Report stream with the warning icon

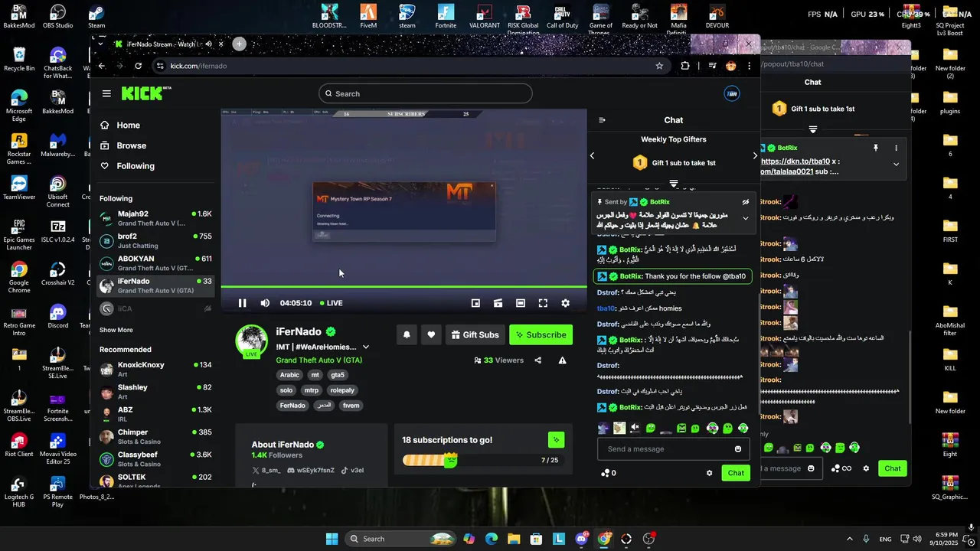tap(563, 360)
